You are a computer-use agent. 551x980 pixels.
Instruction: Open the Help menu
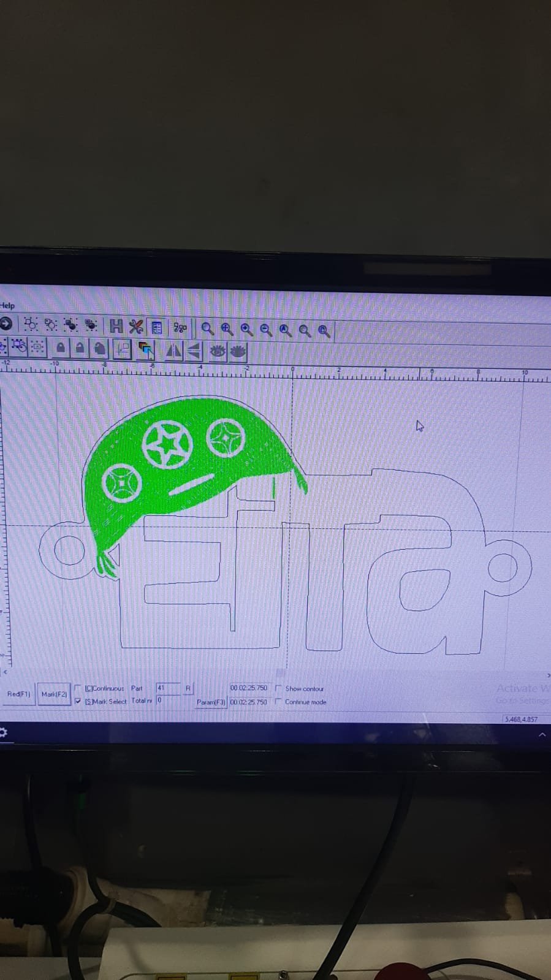[7, 305]
